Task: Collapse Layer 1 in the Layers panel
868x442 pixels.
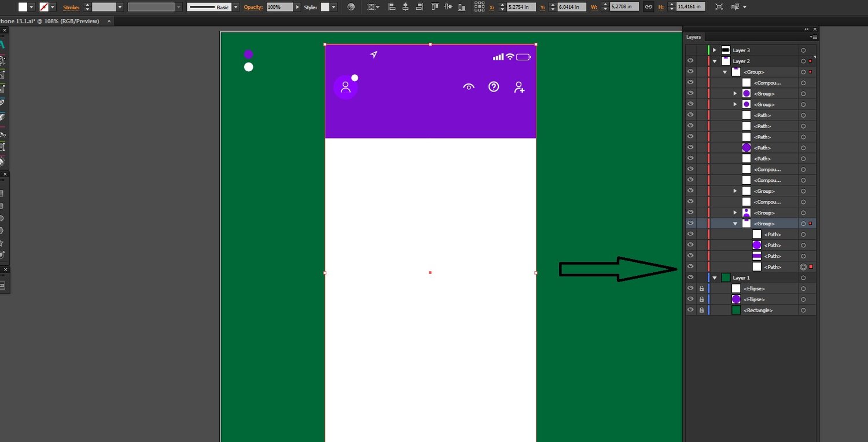Action: pyautogui.click(x=715, y=278)
